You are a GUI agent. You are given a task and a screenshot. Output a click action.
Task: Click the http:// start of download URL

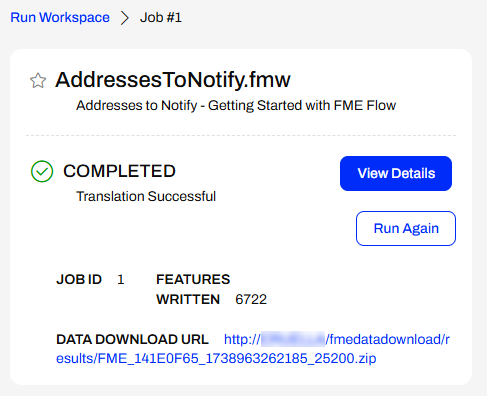click(242, 339)
